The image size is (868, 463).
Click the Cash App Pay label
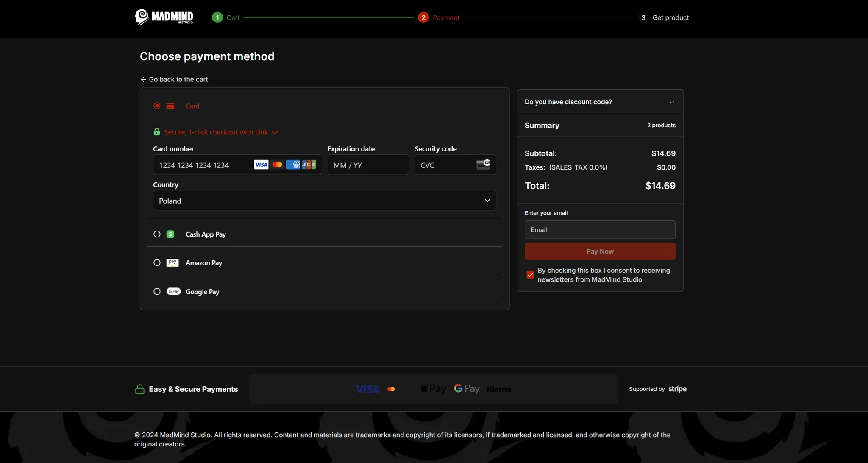click(x=206, y=234)
